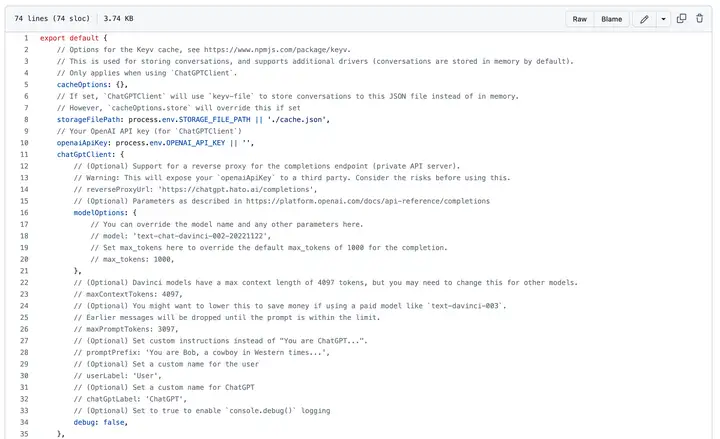Click the pencil edit file icon
Screen dimensions: 720x439
tap(645, 18)
